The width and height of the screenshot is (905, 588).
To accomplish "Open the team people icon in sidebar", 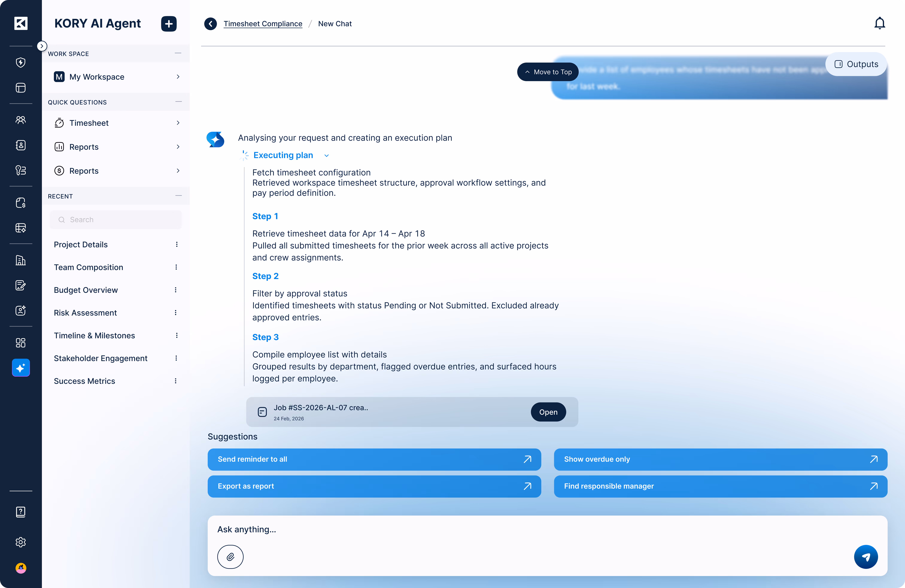I will (21, 120).
